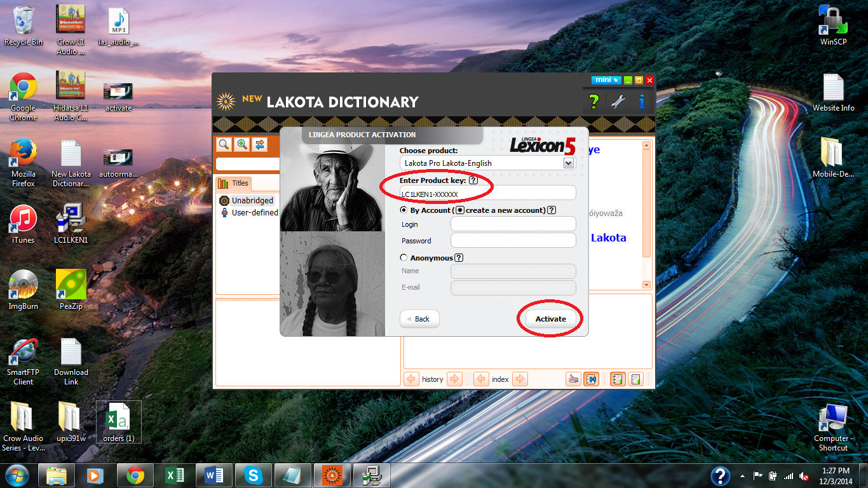Select the Mobile-De... folder on desktop
Image resolution: width=868 pixels, height=488 pixels.
(833, 158)
